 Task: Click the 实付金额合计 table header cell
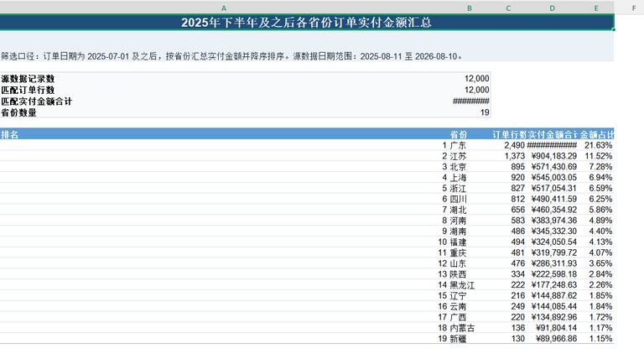[552, 134]
